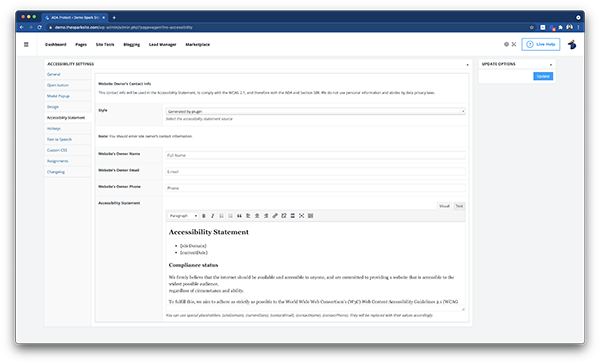This screenshot has width=600, height=364.
Task: Click the Accessibility Statement heading in the editor
Action: [x=209, y=232]
